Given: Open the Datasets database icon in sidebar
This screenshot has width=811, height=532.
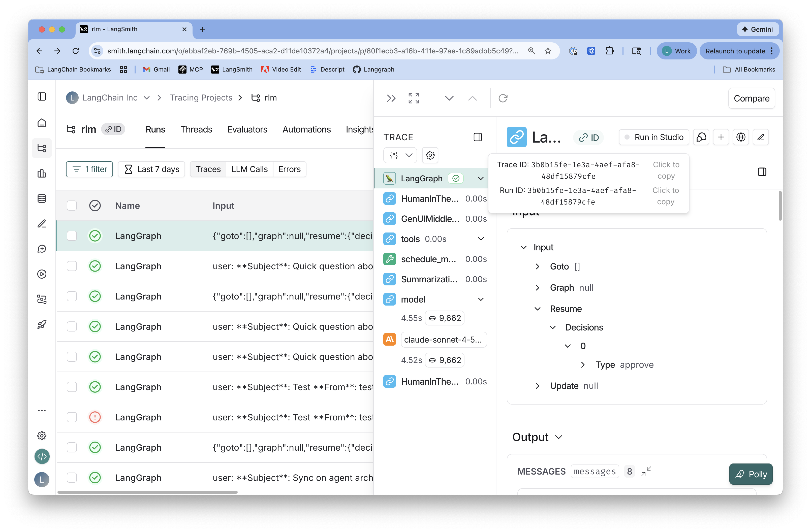Looking at the screenshot, I should 42,198.
